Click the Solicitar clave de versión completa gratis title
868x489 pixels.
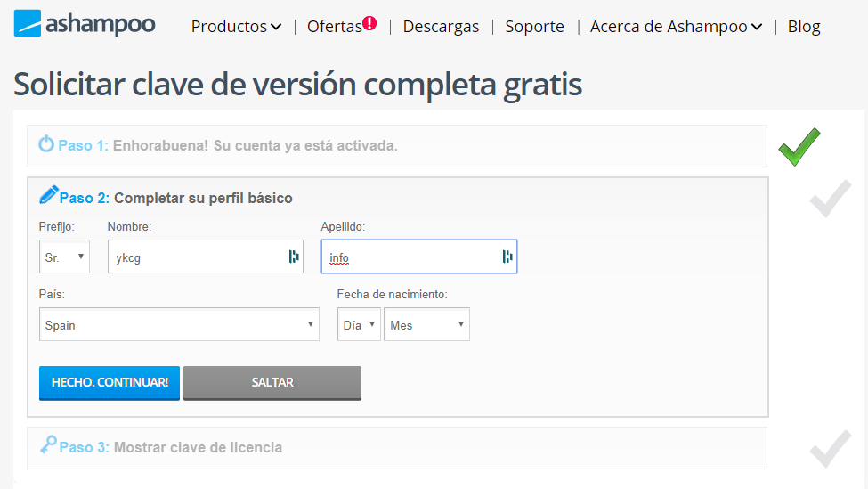(x=298, y=85)
